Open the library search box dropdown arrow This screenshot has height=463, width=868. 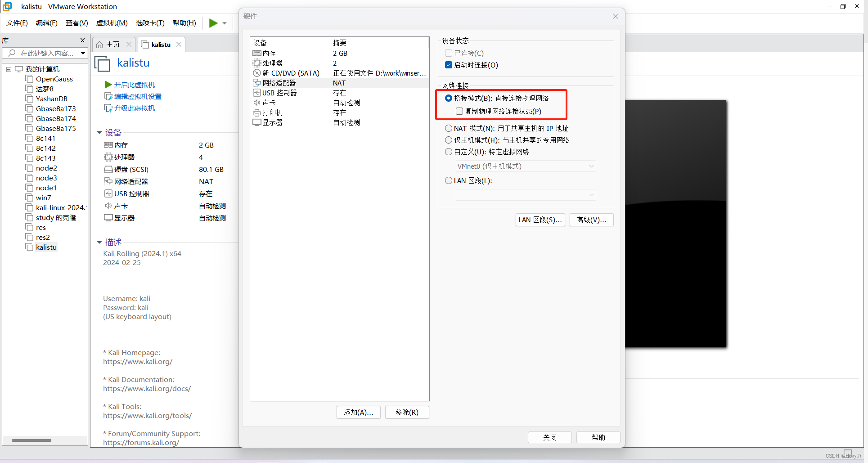[83, 53]
